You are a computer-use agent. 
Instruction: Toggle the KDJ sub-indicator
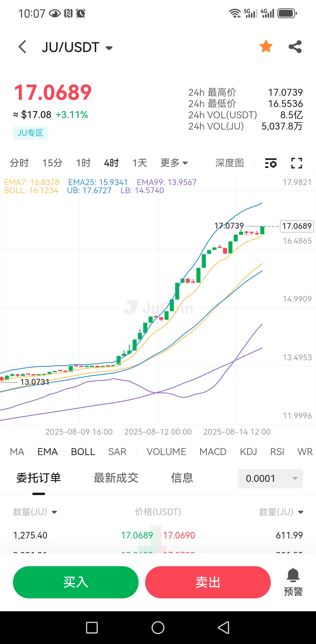click(x=249, y=452)
